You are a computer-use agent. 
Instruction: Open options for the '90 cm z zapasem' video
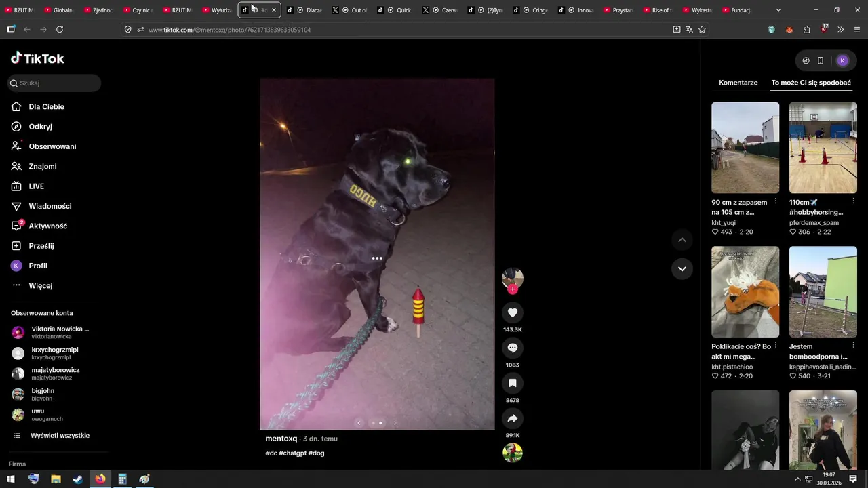click(x=776, y=201)
